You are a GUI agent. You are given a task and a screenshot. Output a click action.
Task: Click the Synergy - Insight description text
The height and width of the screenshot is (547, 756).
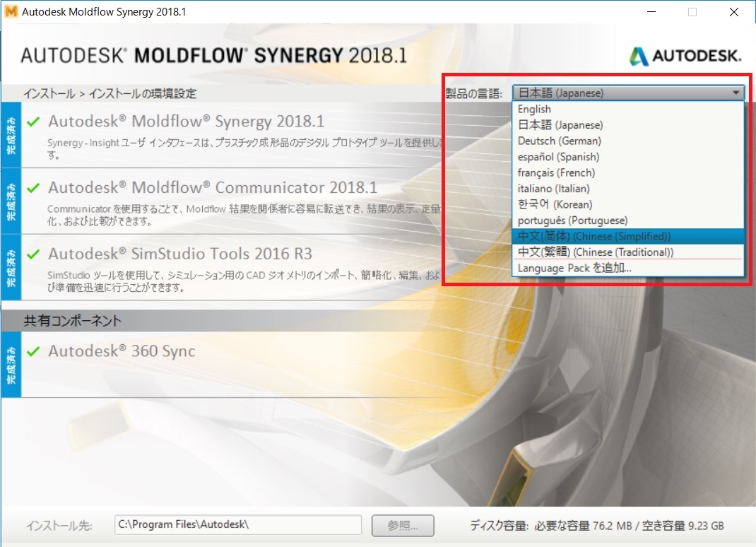click(x=244, y=148)
